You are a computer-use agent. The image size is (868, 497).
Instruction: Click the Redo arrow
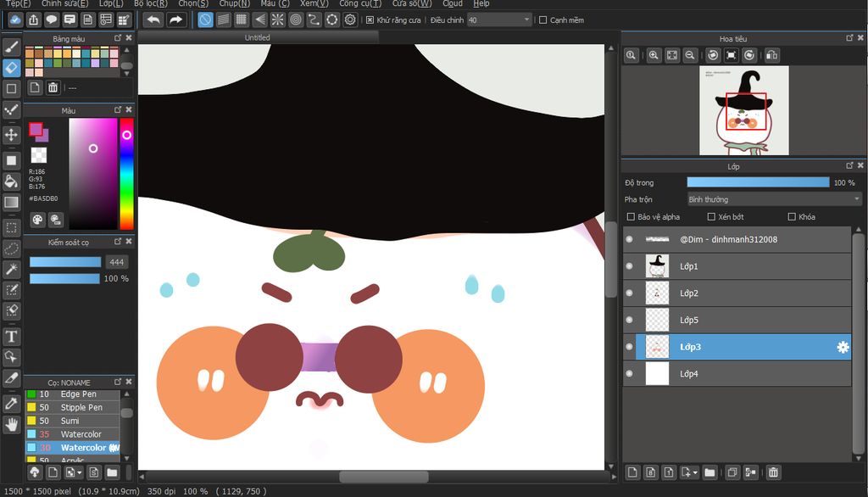175,20
